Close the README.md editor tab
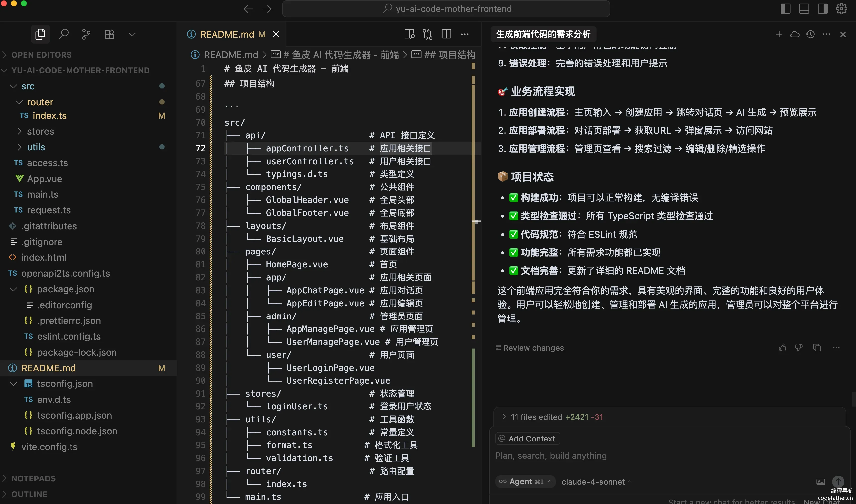856x504 pixels. pyautogui.click(x=276, y=34)
